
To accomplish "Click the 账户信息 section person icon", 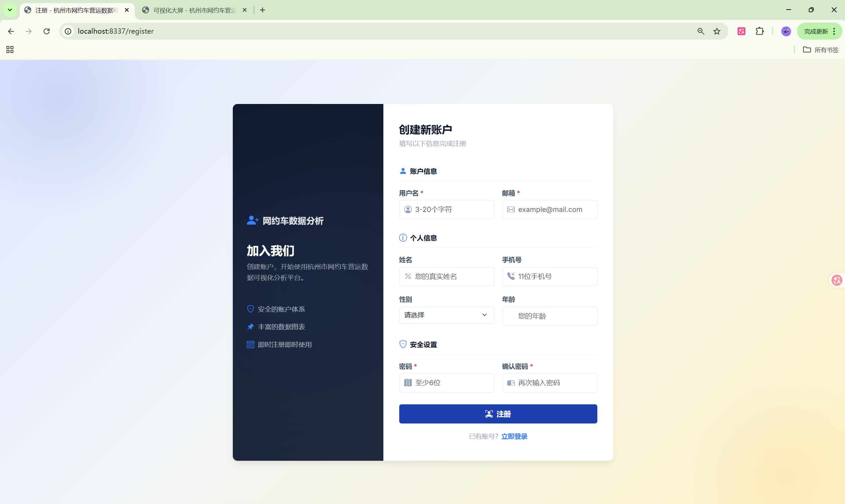I will coord(403,171).
